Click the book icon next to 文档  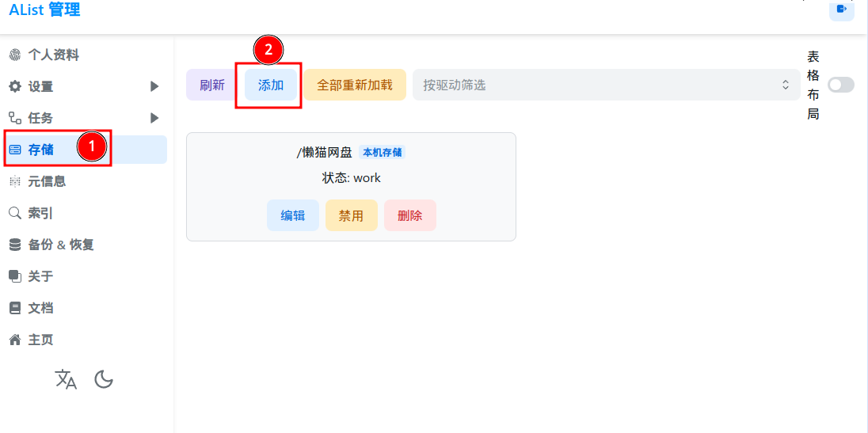pyautogui.click(x=15, y=308)
